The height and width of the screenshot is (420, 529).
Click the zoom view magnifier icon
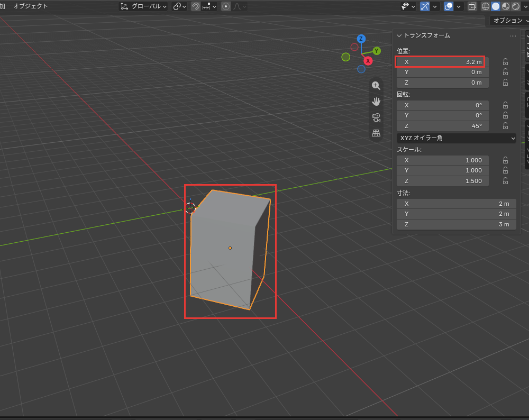tap(376, 86)
